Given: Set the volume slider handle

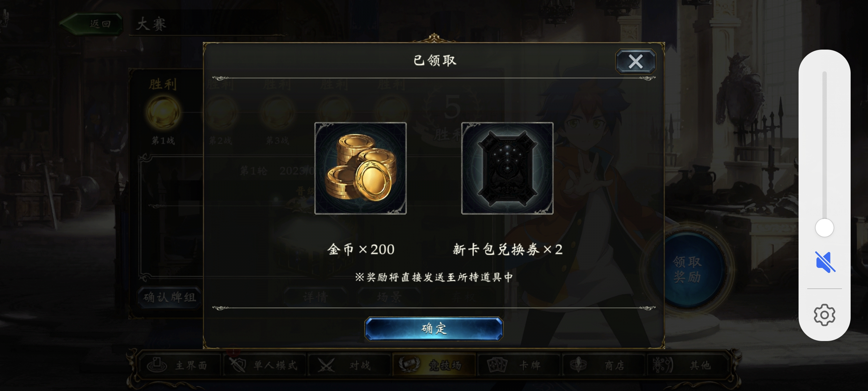Looking at the screenshot, I should click(x=825, y=228).
